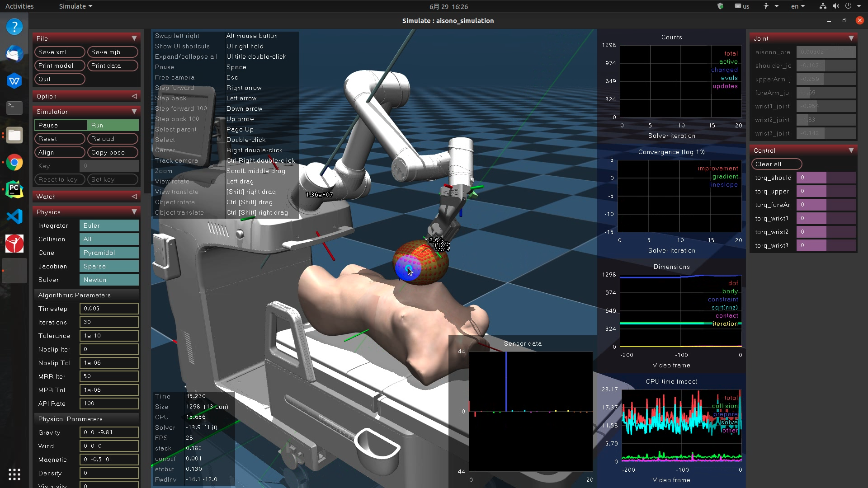Adjust the foreArm_joi joint slider
This screenshot has height=488, width=868.
click(826, 93)
